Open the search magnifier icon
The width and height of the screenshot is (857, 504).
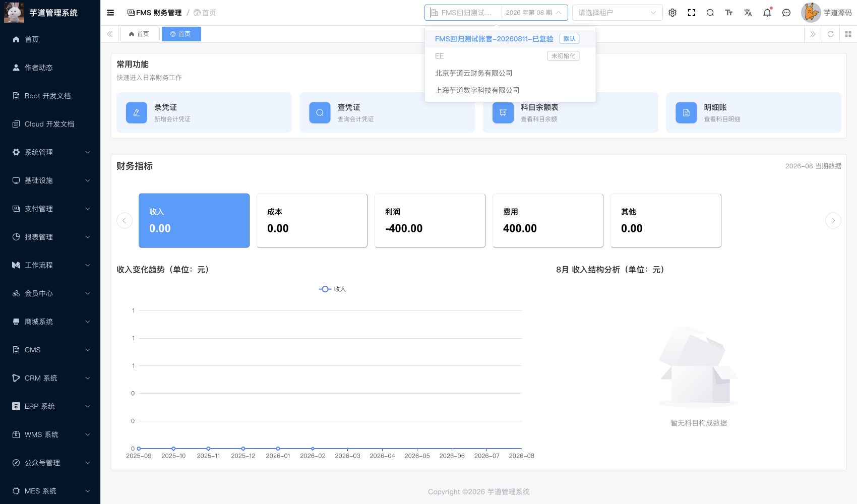pos(710,13)
